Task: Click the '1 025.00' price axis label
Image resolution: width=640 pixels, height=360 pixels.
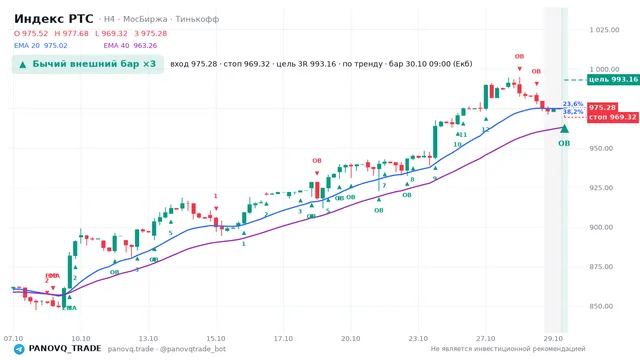Action: (604, 30)
